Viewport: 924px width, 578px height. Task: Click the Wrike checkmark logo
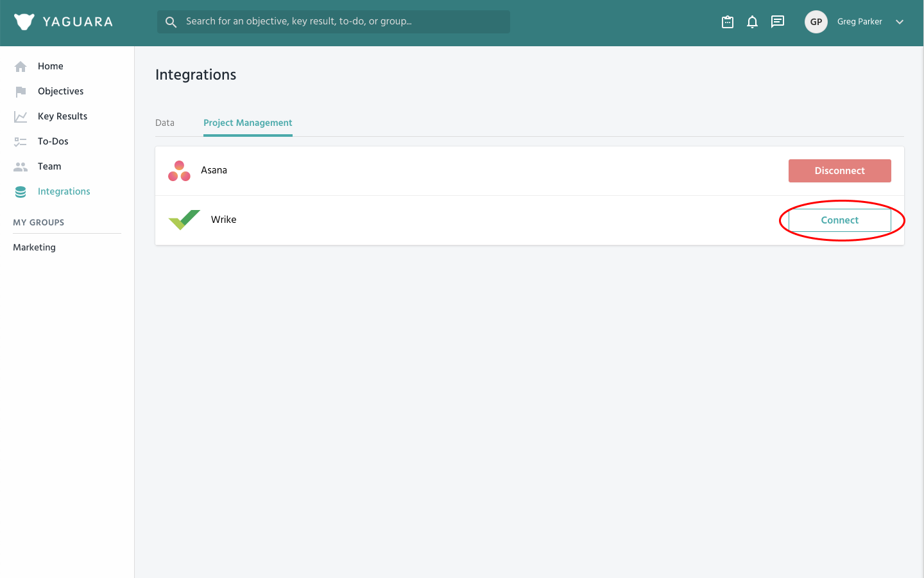pyautogui.click(x=184, y=220)
